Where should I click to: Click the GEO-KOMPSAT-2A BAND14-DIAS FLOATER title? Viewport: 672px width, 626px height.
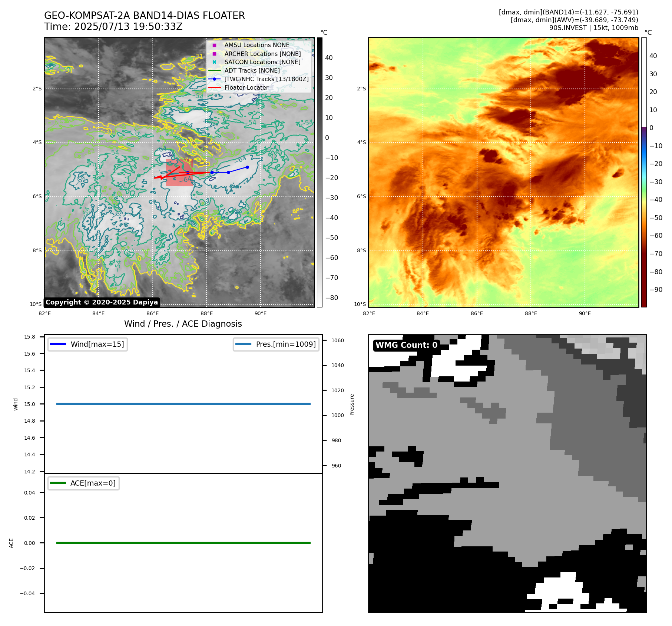[145, 16]
